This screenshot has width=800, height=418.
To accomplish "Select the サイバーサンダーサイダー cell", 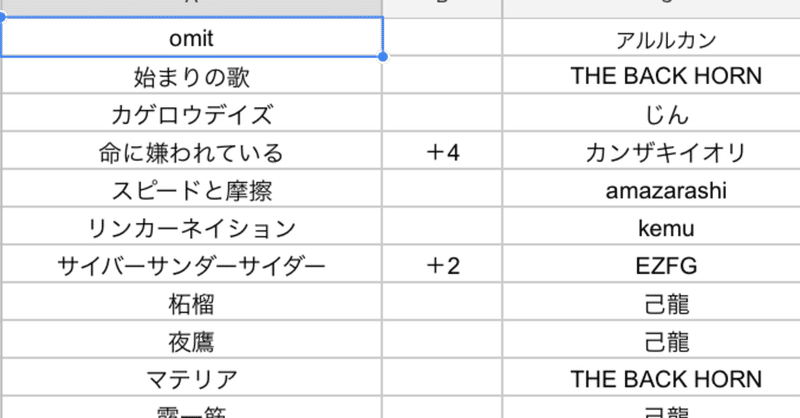I will (x=192, y=266).
